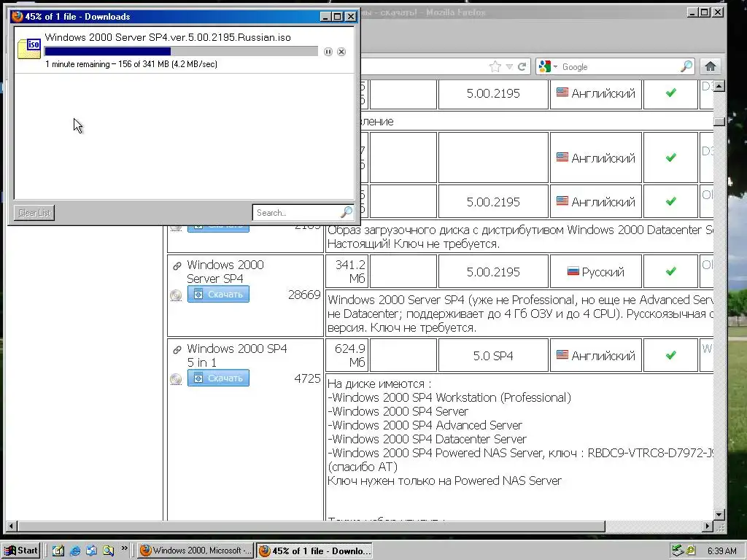Click the clock showing 6:39 AM
The image size is (747, 560).
(x=721, y=551)
